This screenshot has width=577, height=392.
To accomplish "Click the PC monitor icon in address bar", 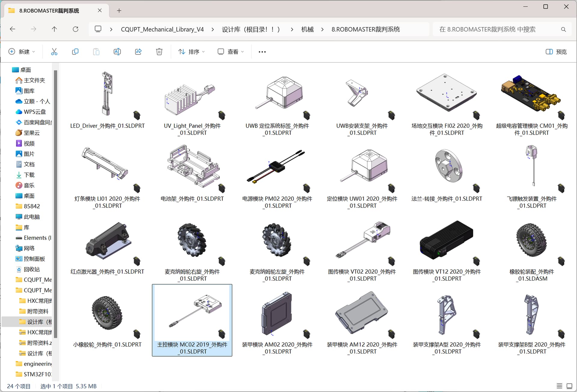I will [x=98, y=29].
